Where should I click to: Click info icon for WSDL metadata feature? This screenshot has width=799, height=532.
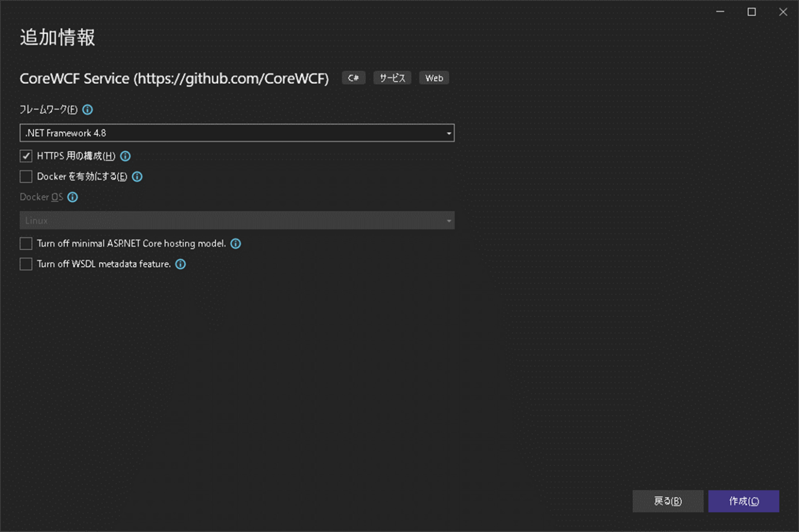point(180,264)
